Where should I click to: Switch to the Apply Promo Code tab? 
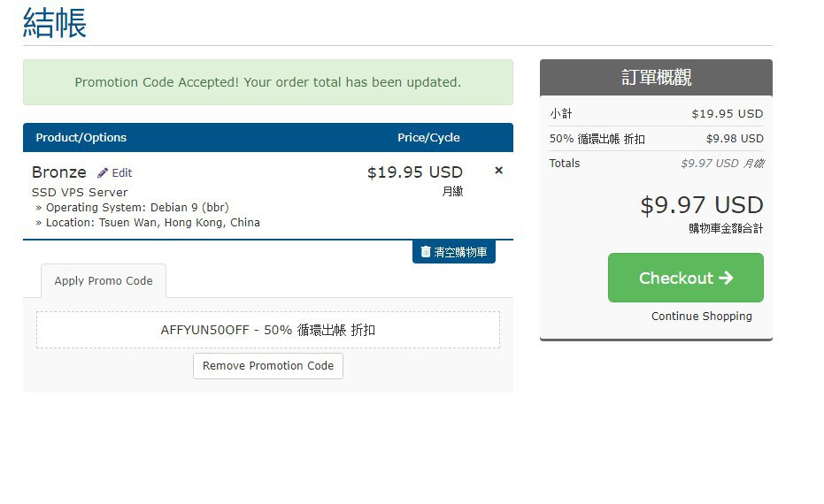[104, 281]
